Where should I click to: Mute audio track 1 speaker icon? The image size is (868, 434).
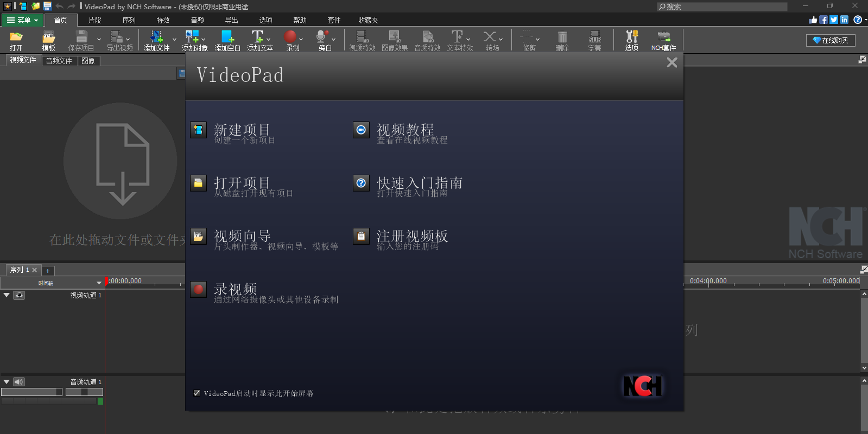point(19,382)
